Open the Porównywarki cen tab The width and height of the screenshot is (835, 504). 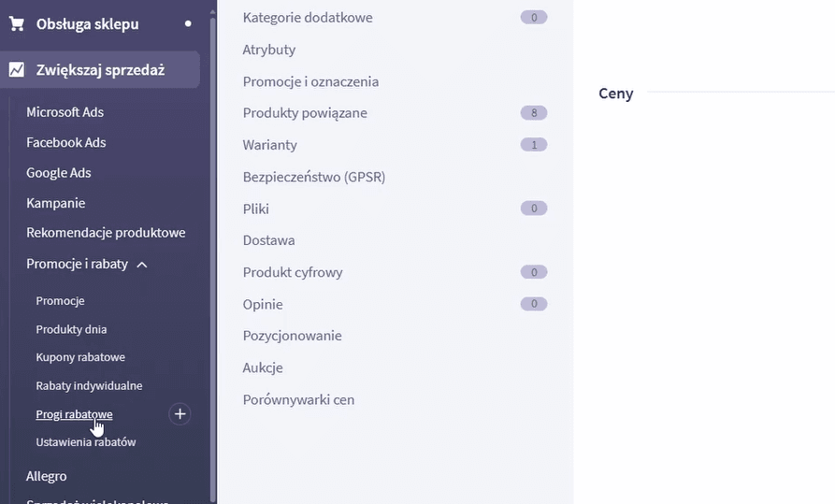(298, 399)
